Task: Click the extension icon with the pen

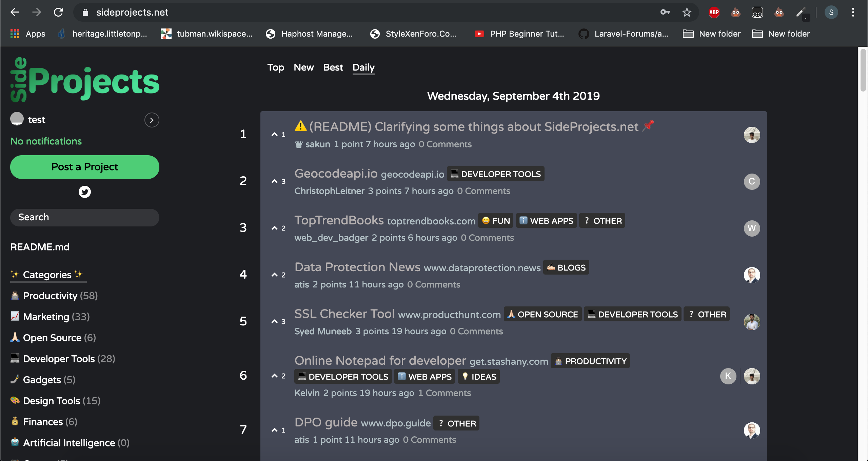Action: (802, 13)
